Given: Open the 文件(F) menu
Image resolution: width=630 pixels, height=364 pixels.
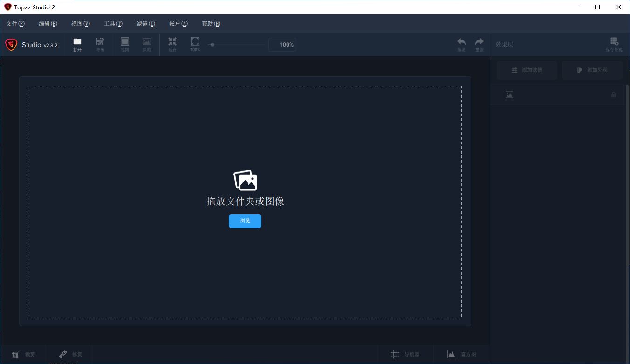Looking at the screenshot, I should (15, 24).
